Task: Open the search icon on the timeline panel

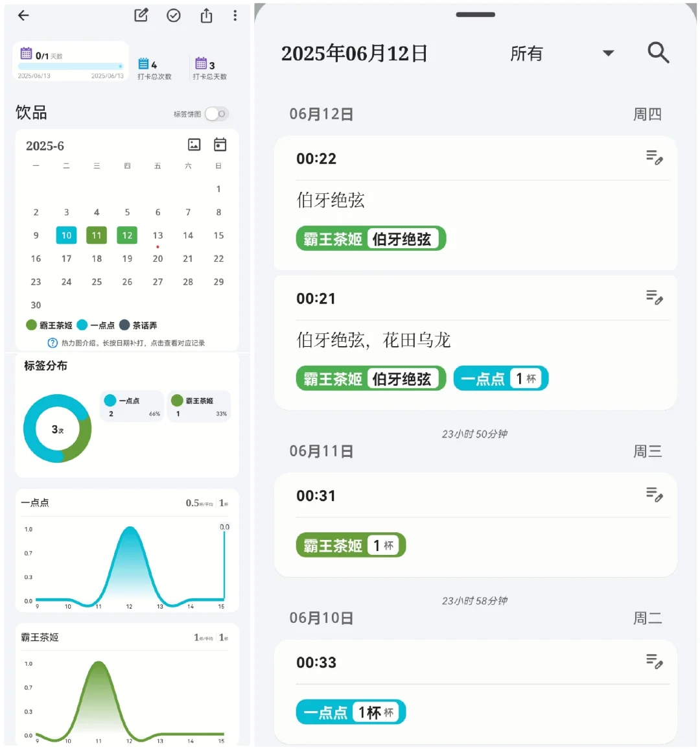Action: (x=658, y=53)
